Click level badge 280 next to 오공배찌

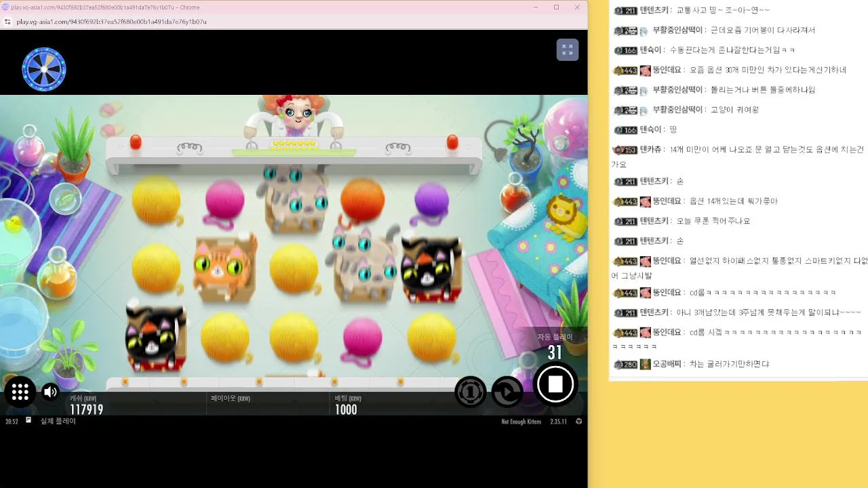tap(625, 364)
